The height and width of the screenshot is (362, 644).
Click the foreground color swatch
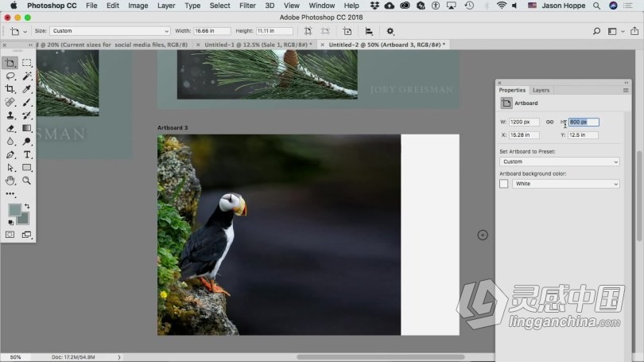tap(15, 210)
